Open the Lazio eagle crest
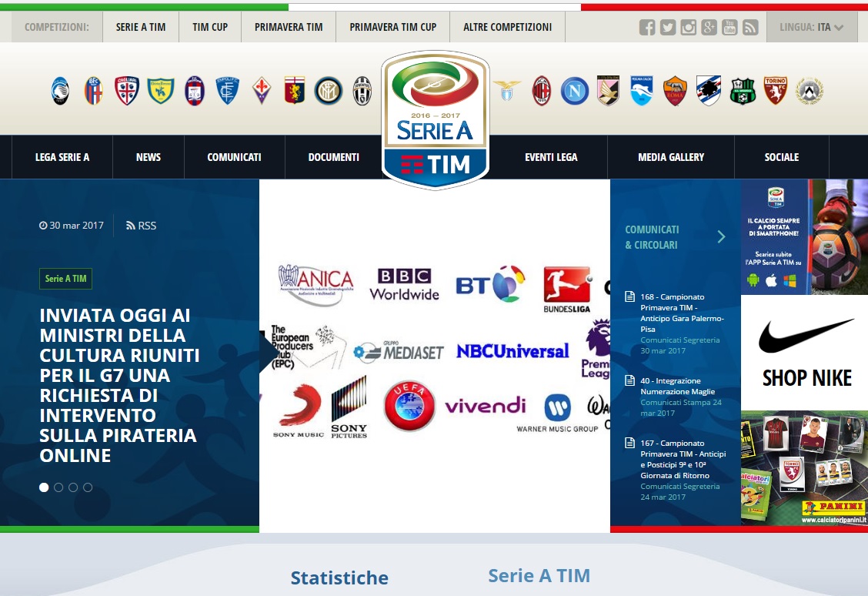This screenshot has width=868, height=596. pyautogui.click(x=506, y=90)
